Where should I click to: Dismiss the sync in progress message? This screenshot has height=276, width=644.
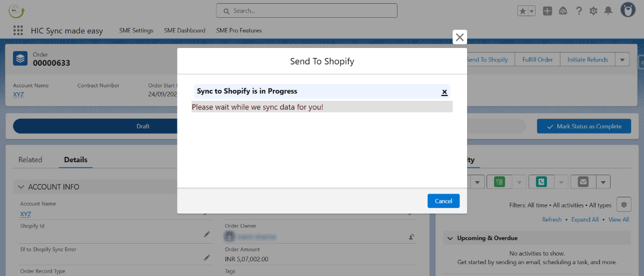pos(444,92)
